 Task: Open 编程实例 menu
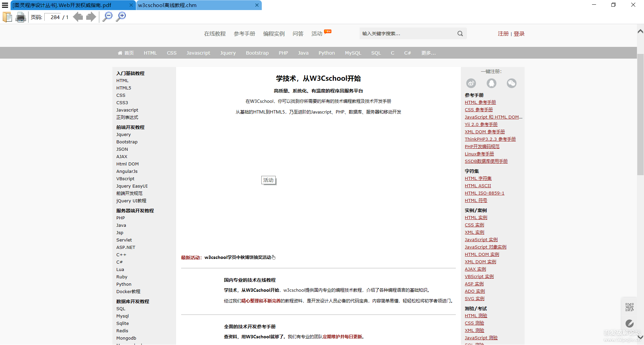click(274, 33)
